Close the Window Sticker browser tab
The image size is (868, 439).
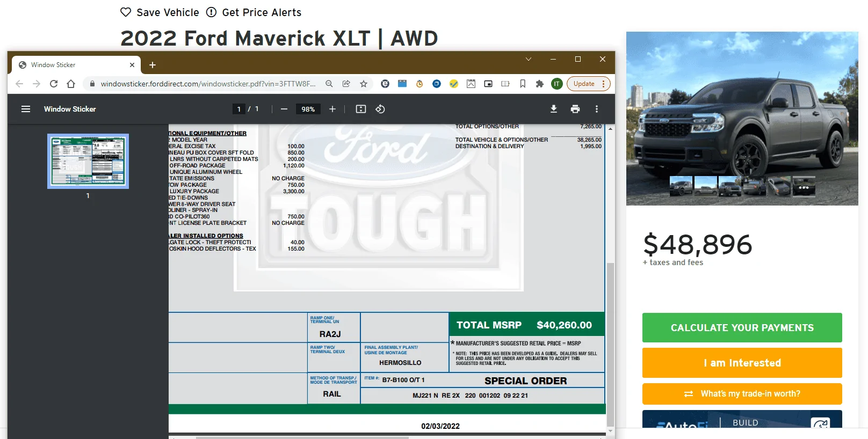(x=132, y=65)
